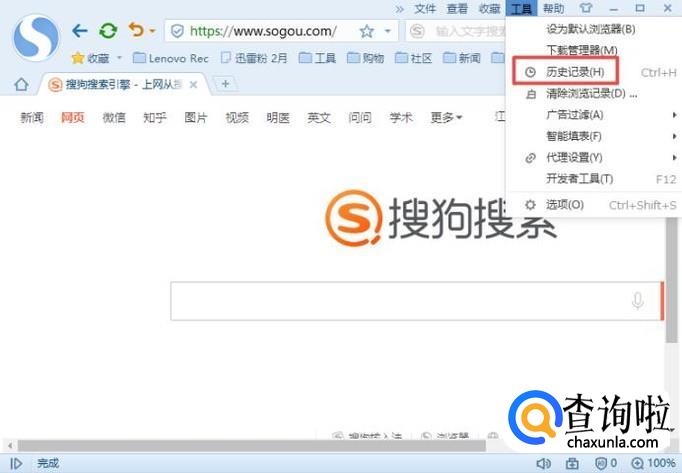Select 历史记录(H) from the tools menu

(x=575, y=72)
